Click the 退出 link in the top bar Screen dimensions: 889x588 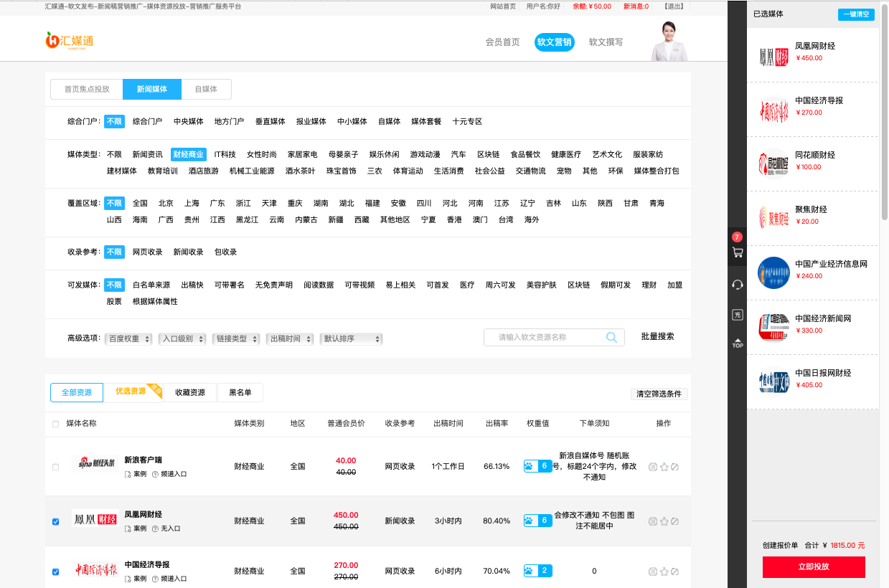[674, 6]
